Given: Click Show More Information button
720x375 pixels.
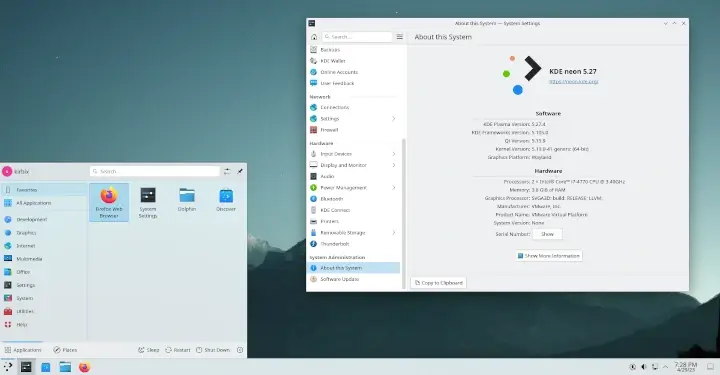Looking at the screenshot, I should 549,256.
